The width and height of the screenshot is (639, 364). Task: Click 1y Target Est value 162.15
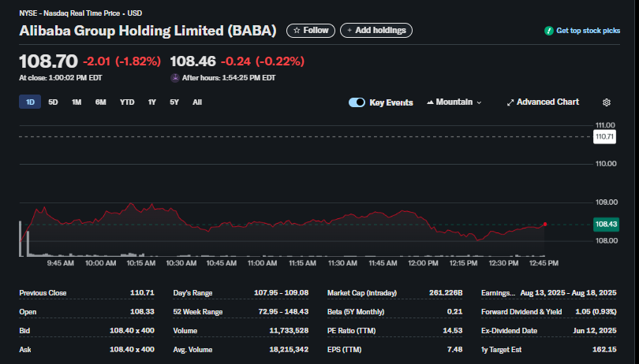click(604, 350)
